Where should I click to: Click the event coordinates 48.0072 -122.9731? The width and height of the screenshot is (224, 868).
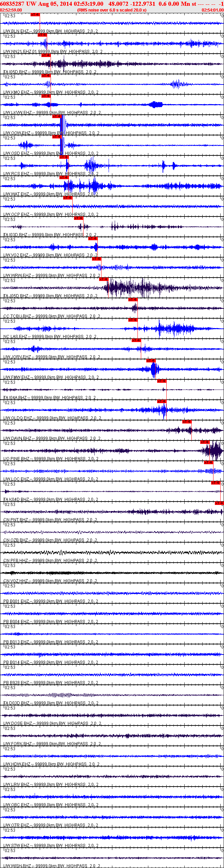[132, 4]
